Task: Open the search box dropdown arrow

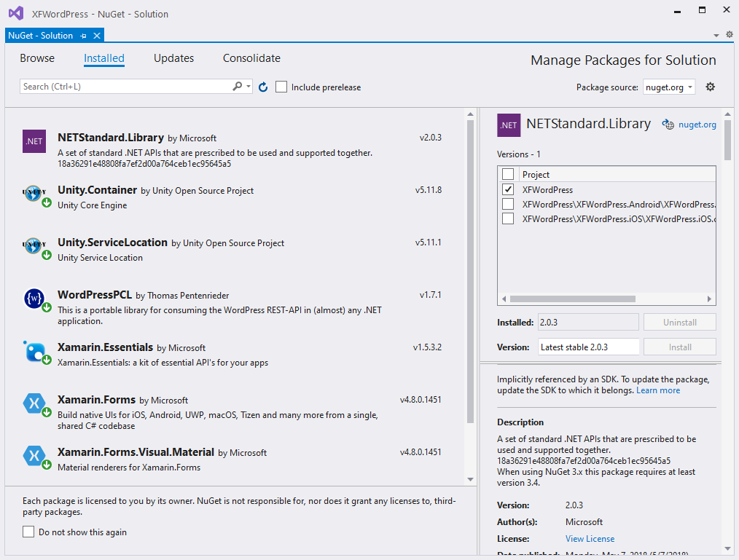Action: point(249,87)
